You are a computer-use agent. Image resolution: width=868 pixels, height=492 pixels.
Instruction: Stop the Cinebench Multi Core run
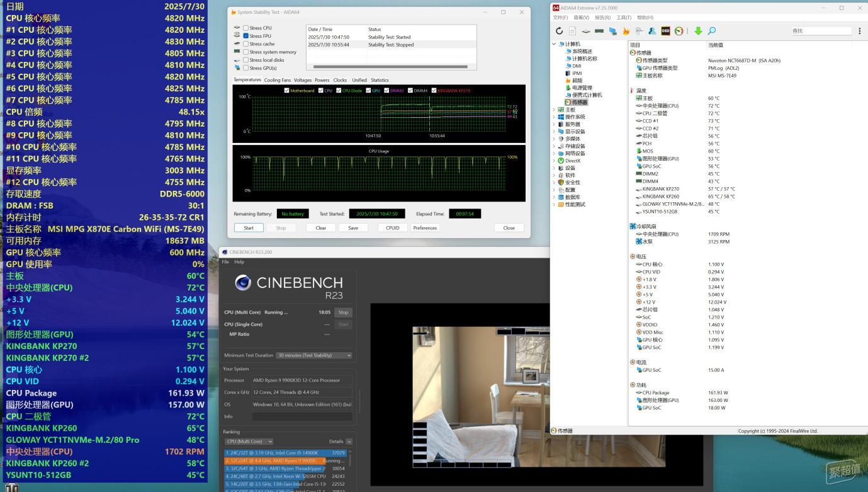pyautogui.click(x=343, y=312)
